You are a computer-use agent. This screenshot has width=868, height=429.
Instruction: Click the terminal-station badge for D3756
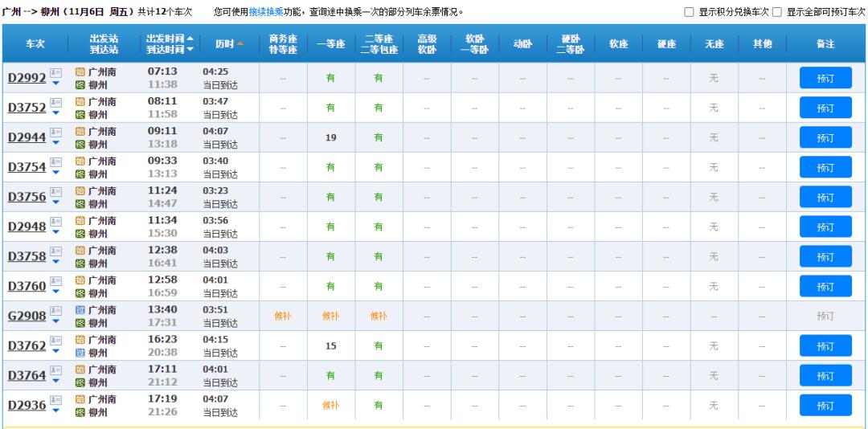click(80, 204)
